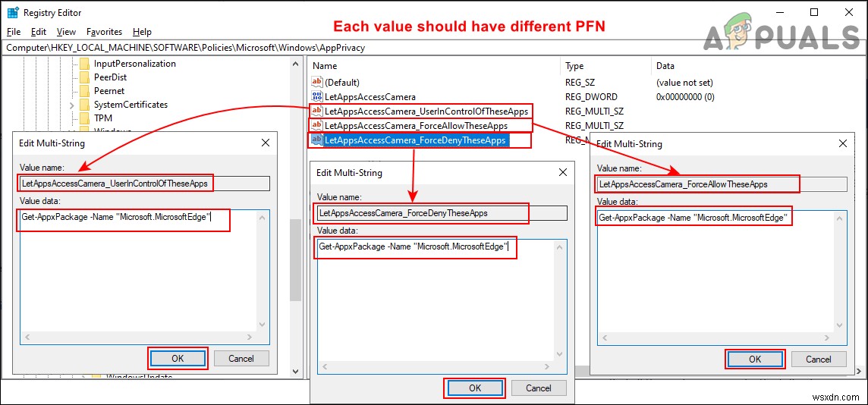This screenshot has height=405, width=868.
Task: Select LetAppsAccessCamera_ForceAllowTheseApps in value list
Action: pyautogui.click(x=416, y=126)
